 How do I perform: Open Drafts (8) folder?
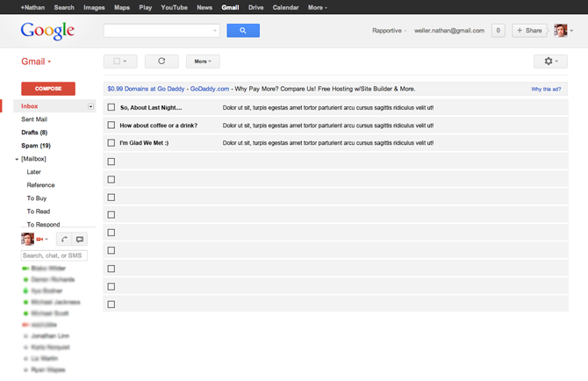(34, 133)
